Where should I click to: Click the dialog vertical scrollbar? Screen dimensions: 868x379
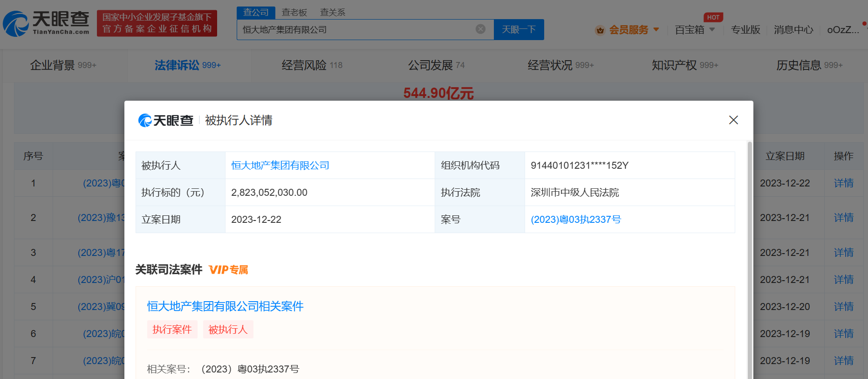tap(750, 260)
